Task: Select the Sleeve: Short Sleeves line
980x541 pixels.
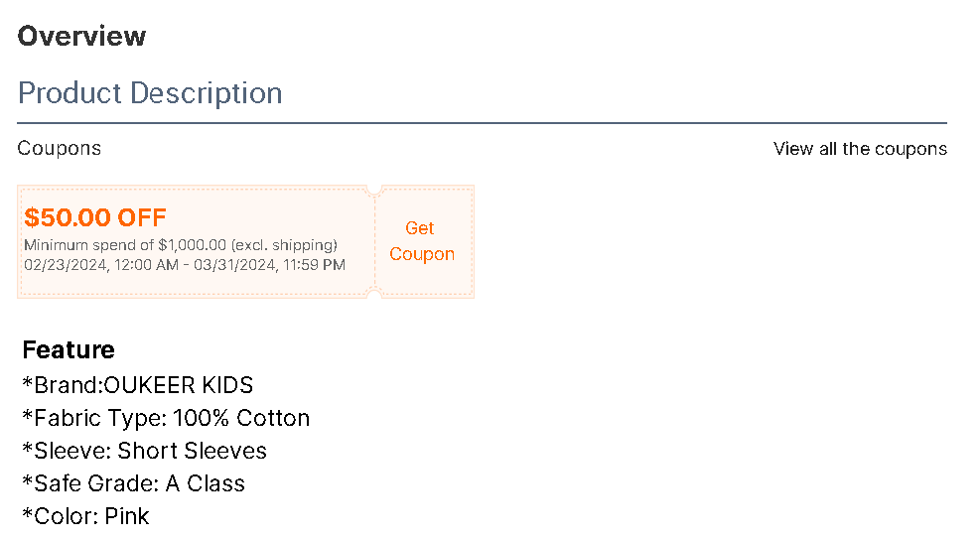Action: click(145, 451)
